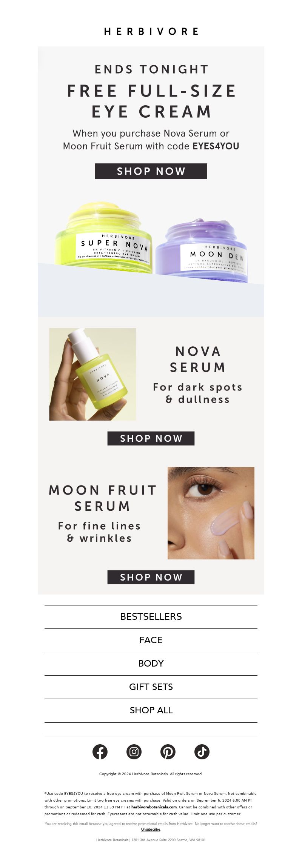Open the BESTSELLERS menu link
The image size is (302, 868).
click(151, 616)
